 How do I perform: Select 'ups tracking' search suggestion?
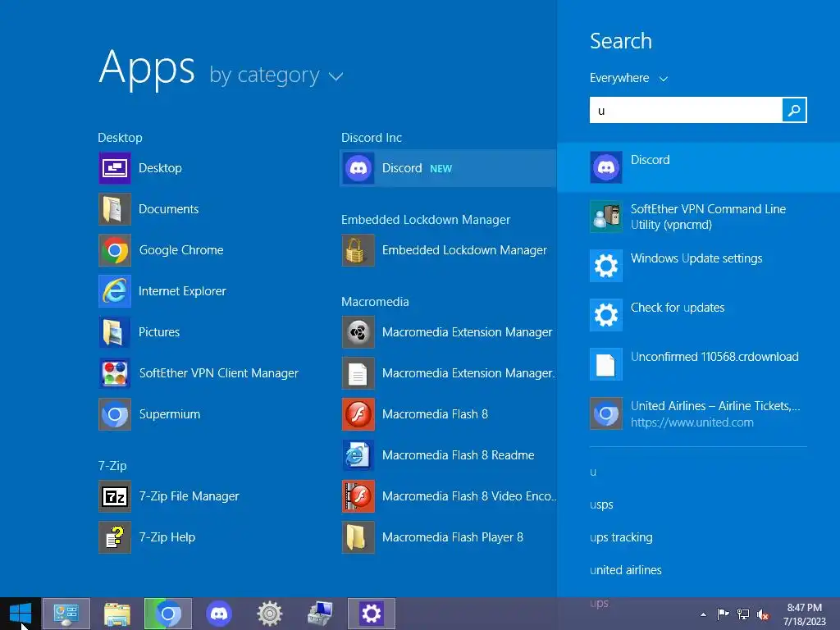(621, 537)
